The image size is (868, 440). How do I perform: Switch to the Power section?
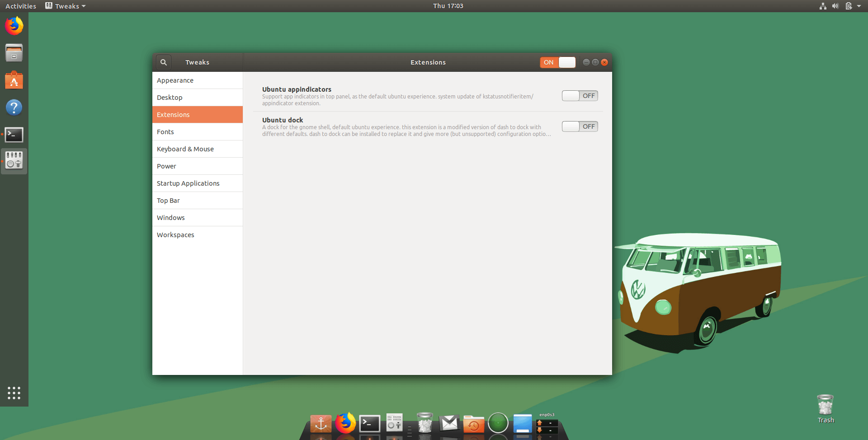point(198,166)
